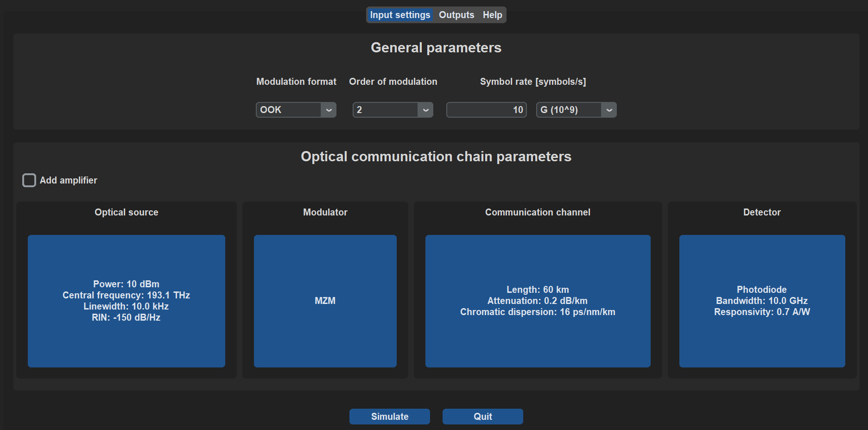Screen dimensions: 868x430
Task: Click the Add amplifier label text
Action: pos(69,180)
